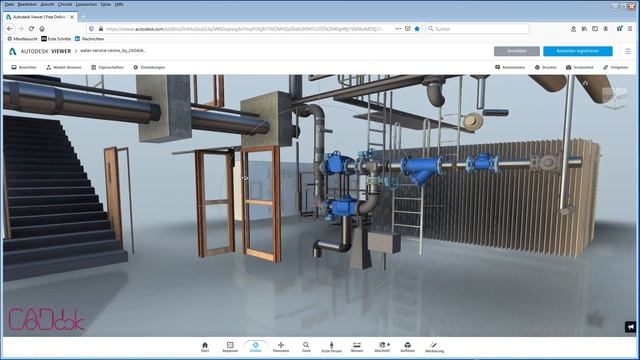
Task: Go back with browser back arrow
Action: click(x=10, y=29)
